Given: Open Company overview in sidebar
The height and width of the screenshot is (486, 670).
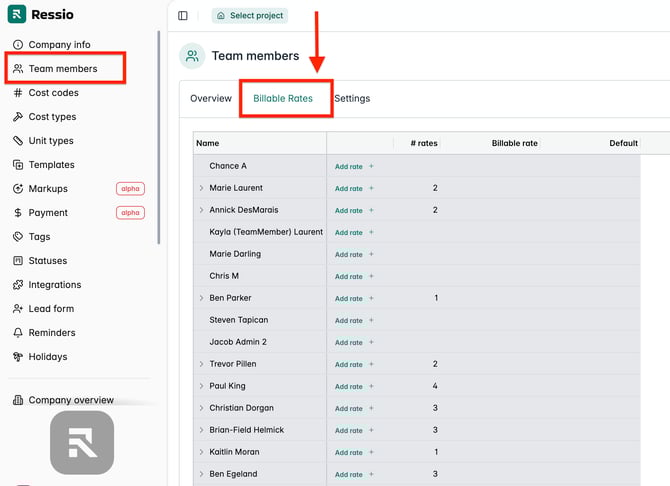Looking at the screenshot, I should (70, 400).
